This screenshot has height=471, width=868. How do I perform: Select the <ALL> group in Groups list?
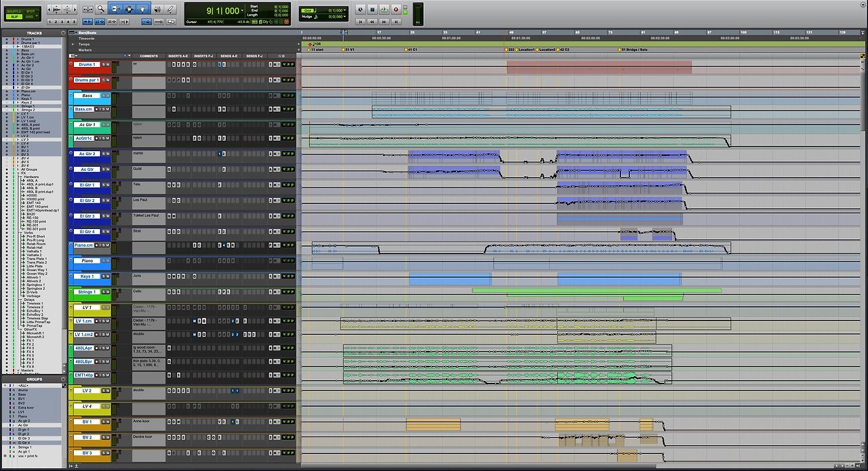(23, 386)
